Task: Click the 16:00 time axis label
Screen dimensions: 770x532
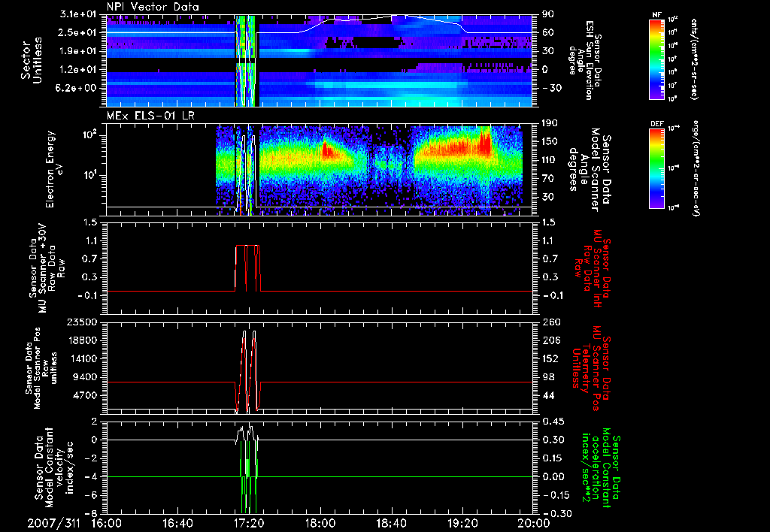Action: click(107, 523)
